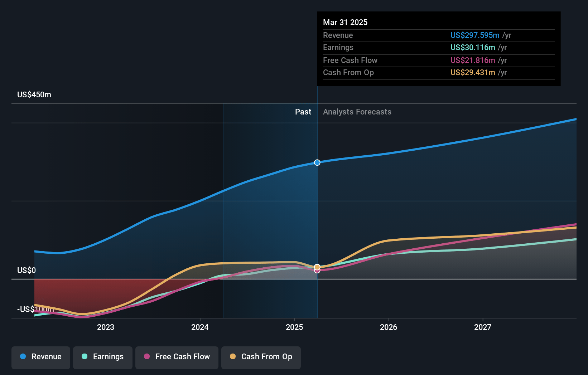Click the 2025 x-axis label

pyautogui.click(x=294, y=327)
